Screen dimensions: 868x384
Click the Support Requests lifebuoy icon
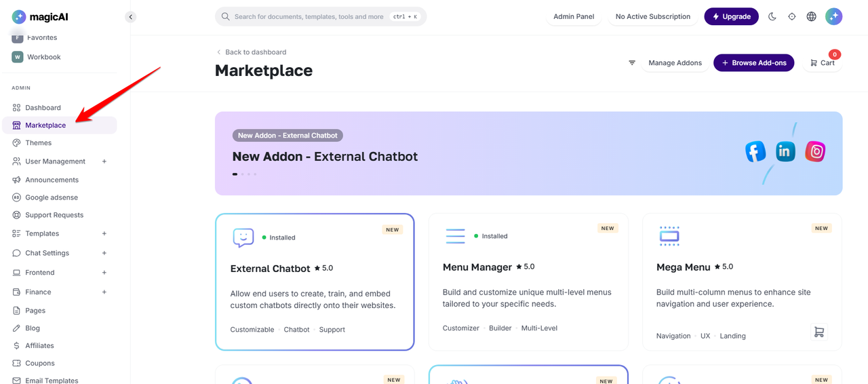pyautogui.click(x=17, y=215)
